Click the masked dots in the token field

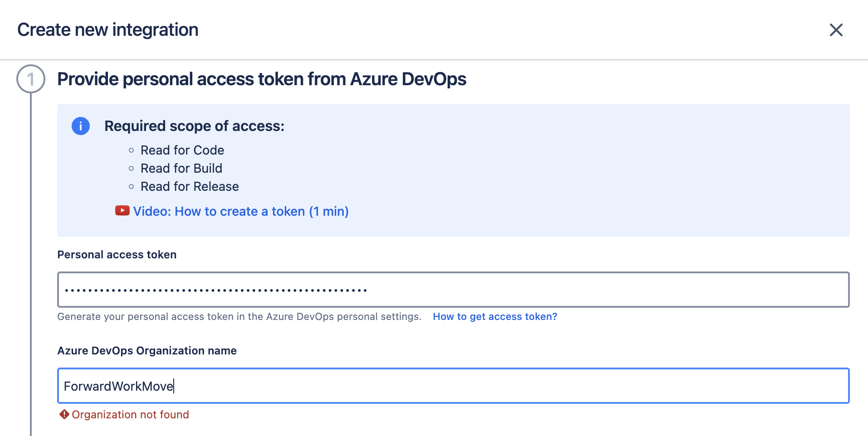click(215, 290)
